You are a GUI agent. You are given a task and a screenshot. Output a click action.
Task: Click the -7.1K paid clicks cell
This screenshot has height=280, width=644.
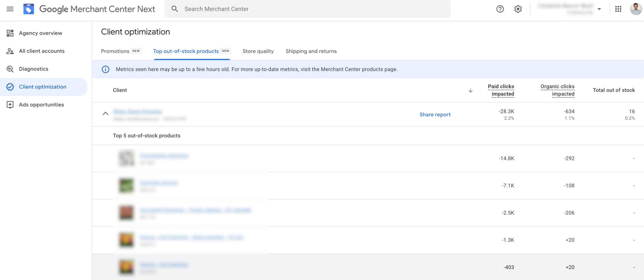508,185
